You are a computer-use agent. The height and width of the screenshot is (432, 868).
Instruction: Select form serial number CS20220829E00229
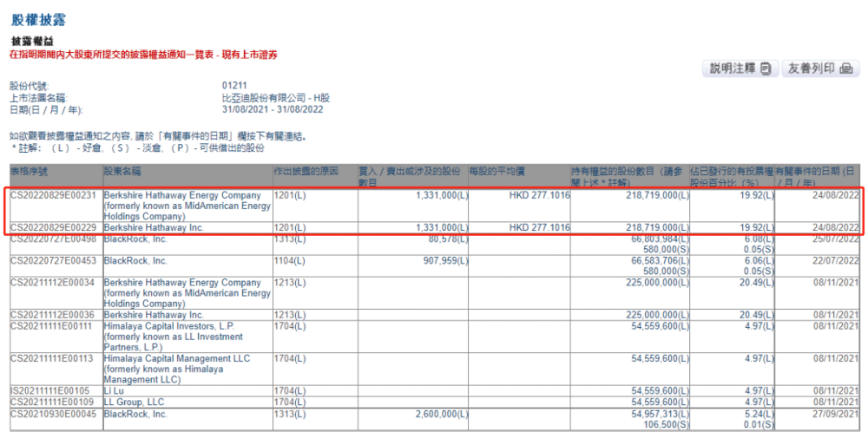[x=52, y=227]
